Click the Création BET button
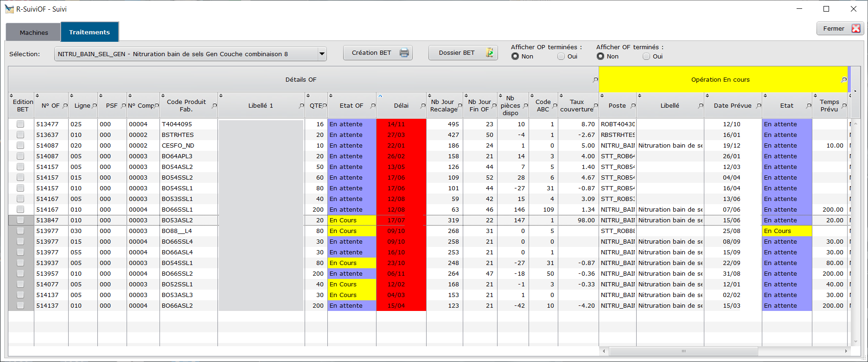 [377, 53]
